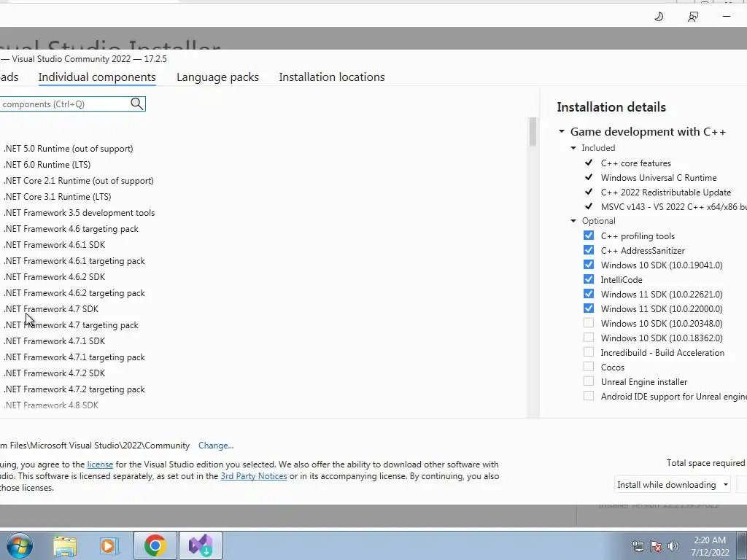Screen dimensions: 747x560
Task: Select .NET Framework 4.7 SDK
Action: click(51, 309)
